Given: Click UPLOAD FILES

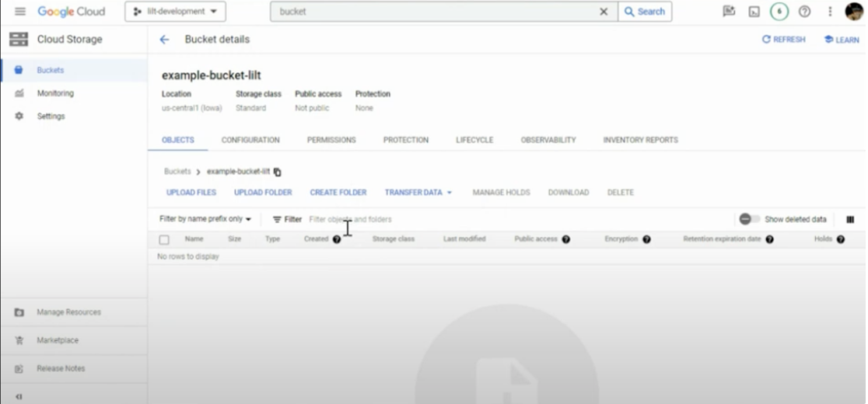Looking at the screenshot, I should pyautogui.click(x=191, y=193).
